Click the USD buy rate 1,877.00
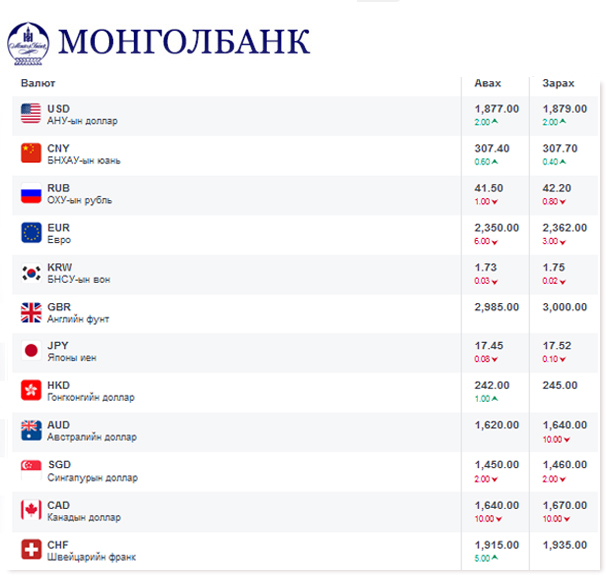Screen dimensions: 610x585 496,108
